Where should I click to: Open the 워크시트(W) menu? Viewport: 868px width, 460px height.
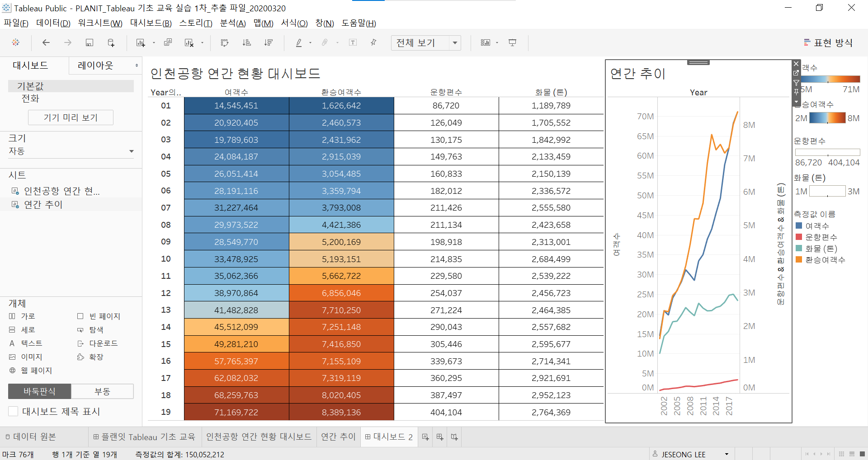click(x=100, y=23)
